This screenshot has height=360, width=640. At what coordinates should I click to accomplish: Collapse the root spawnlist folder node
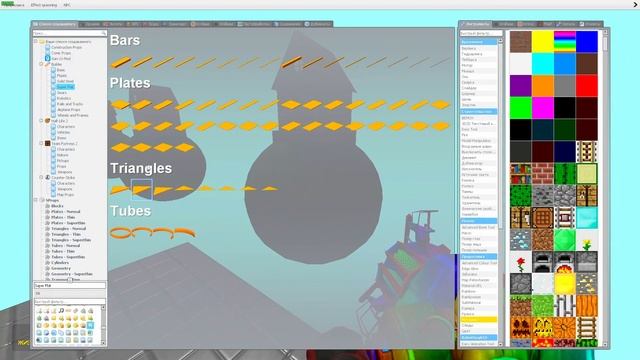tap(36, 41)
